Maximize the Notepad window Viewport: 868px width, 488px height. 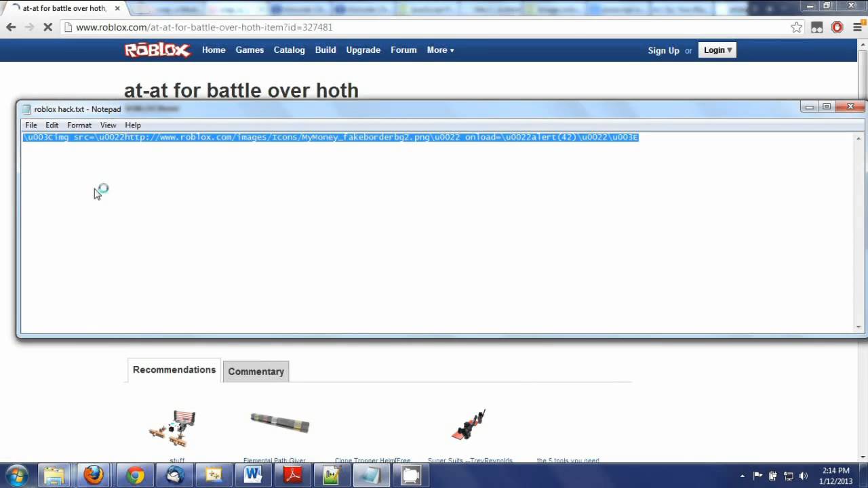click(x=827, y=107)
